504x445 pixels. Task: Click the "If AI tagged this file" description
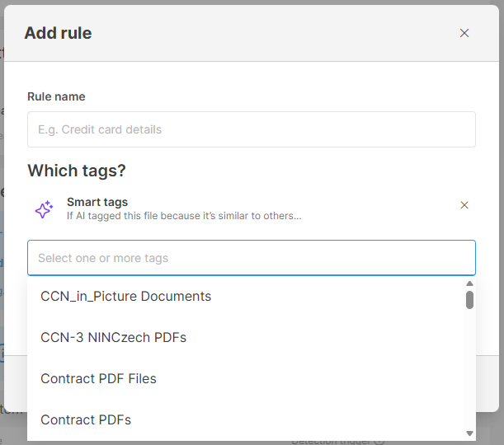[x=184, y=216]
